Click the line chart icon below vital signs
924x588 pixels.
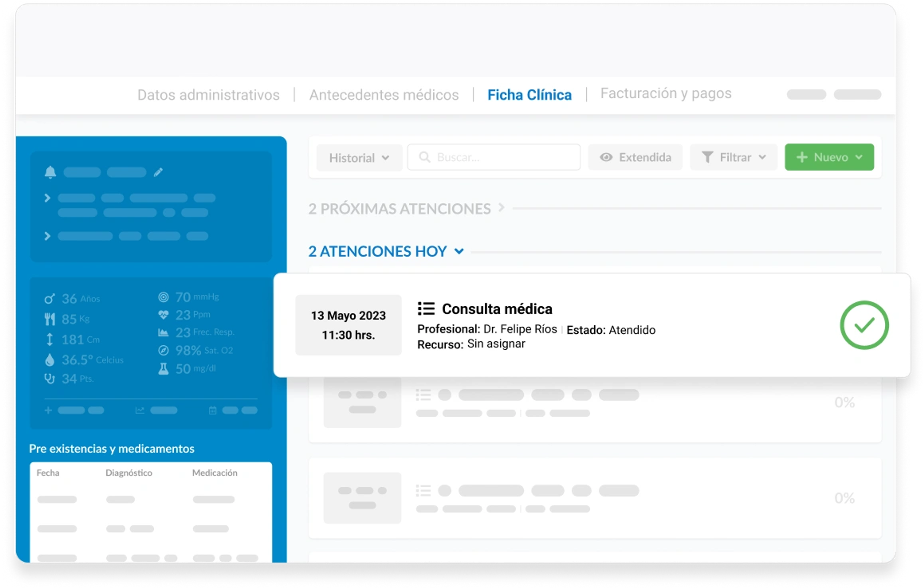tap(140, 411)
